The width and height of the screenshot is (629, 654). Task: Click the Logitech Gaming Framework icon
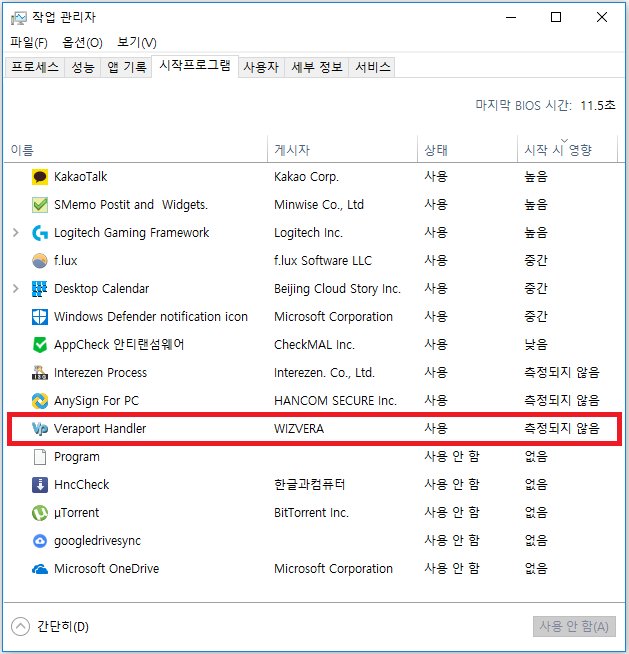[40, 233]
